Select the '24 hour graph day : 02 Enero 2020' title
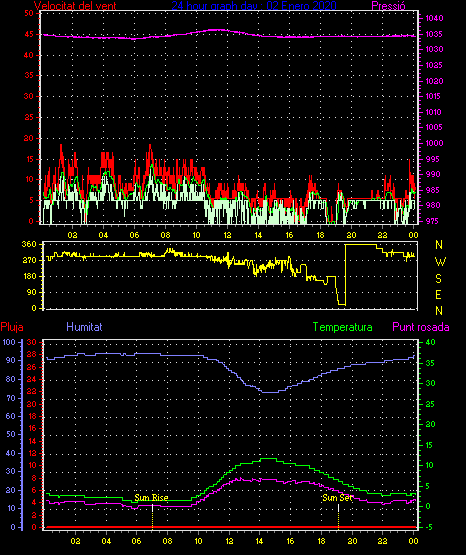Screen dimensions: 466x555 tap(254, 6)
